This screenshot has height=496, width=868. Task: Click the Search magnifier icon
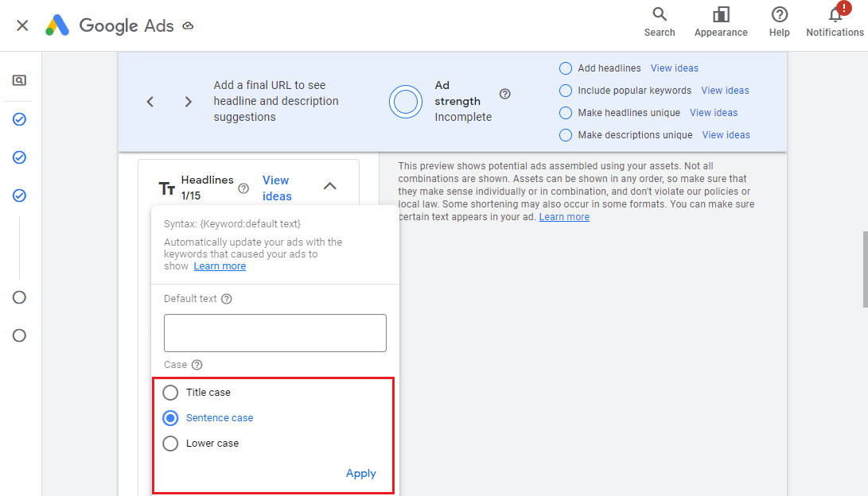click(x=659, y=15)
